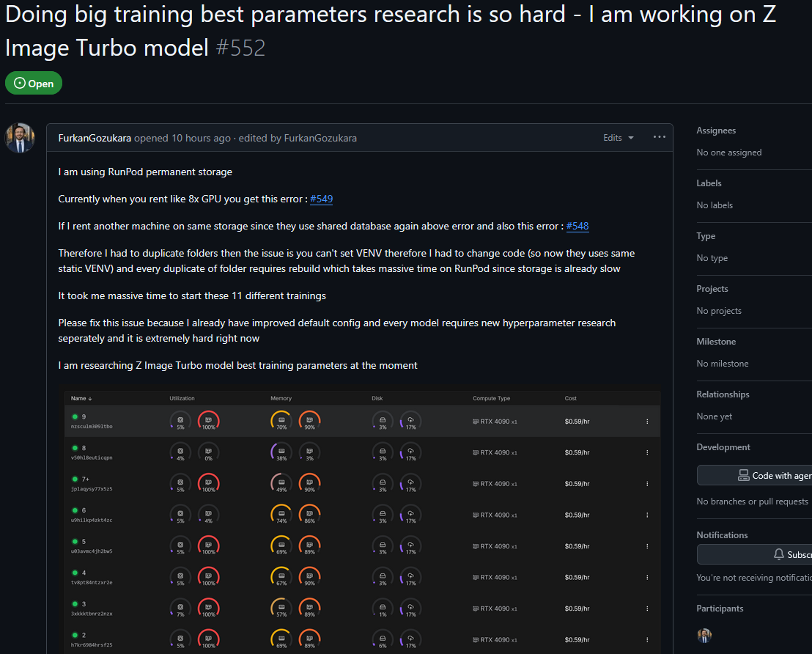812x654 pixels.
Task: Click pod 2 disk 6% gauge
Action: (382, 639)
